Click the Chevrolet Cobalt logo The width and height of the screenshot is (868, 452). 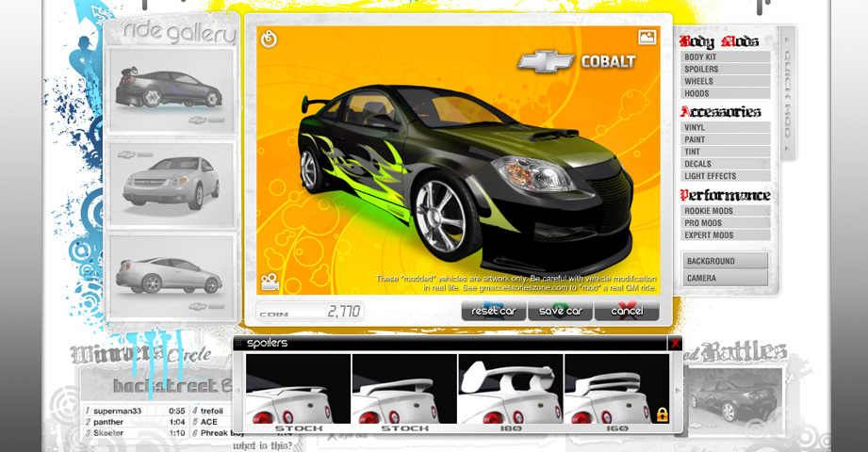(576, 62)
